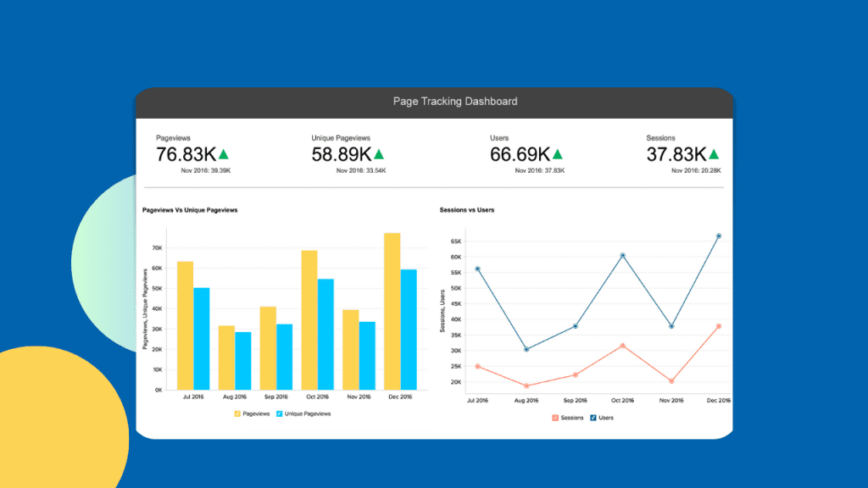Toggle the Unique Pageviews legend checkbox
The height and width of the screenshot is (488, 868).
pyautogui.click(x=280, y=413)
